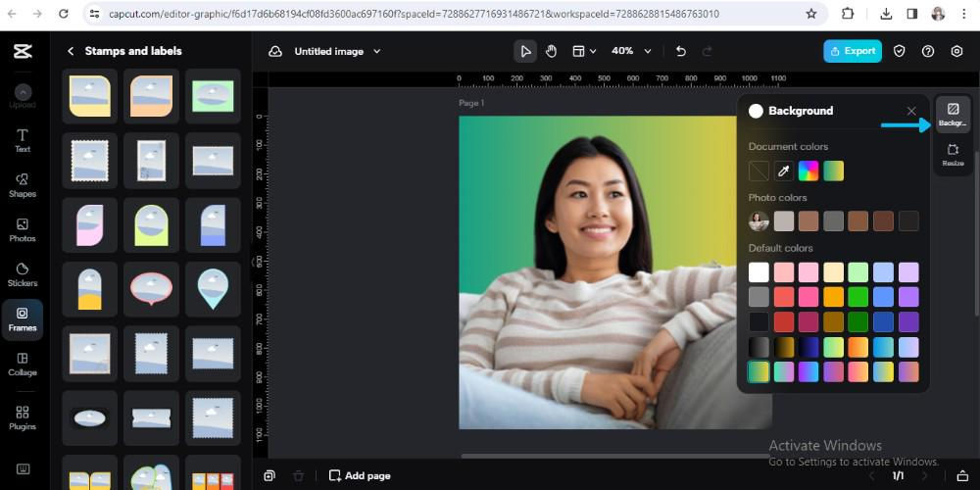980x490 pixels.
Task: Open the Collage panel
Action: 23,365
